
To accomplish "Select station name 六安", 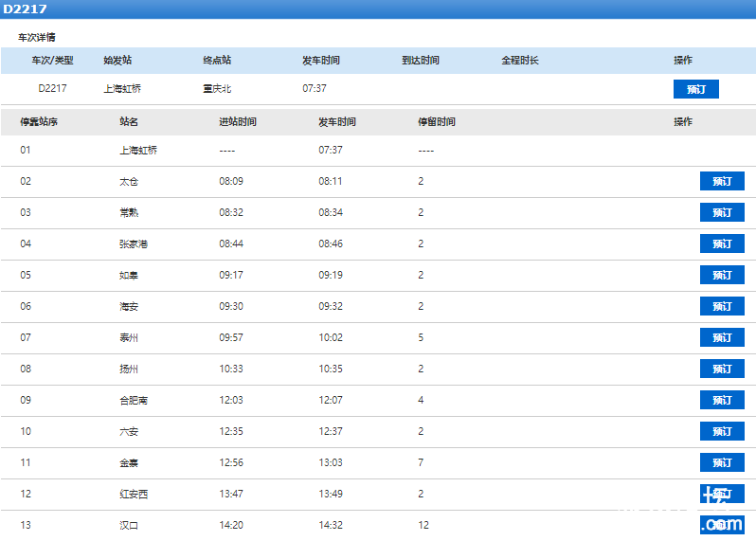I will tap(129, 431).
